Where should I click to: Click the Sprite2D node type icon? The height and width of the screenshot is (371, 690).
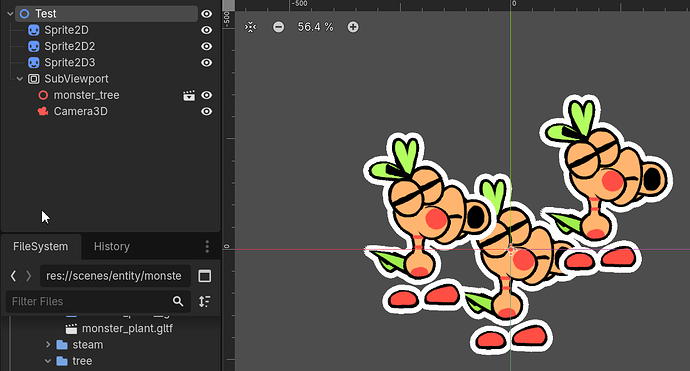point(33,30)
